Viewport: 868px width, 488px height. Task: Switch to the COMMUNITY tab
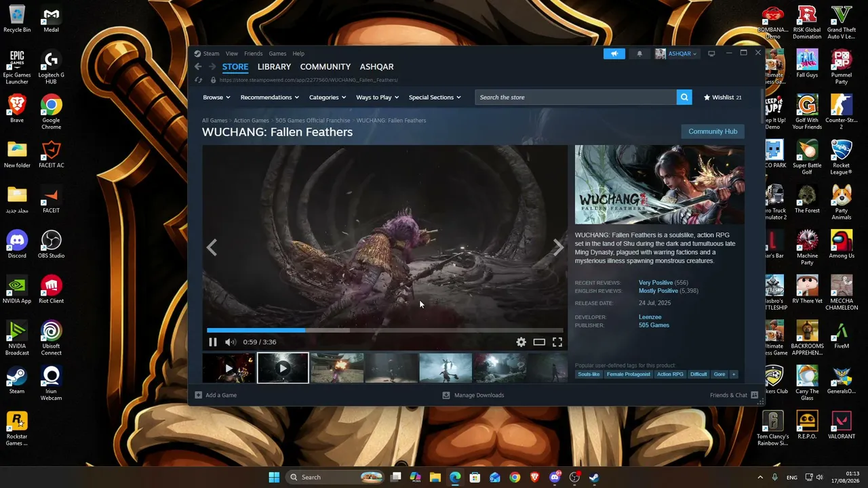(x=325, y=66)
